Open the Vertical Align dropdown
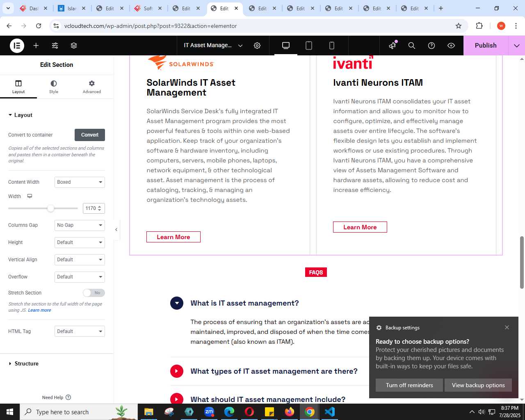 80,260
